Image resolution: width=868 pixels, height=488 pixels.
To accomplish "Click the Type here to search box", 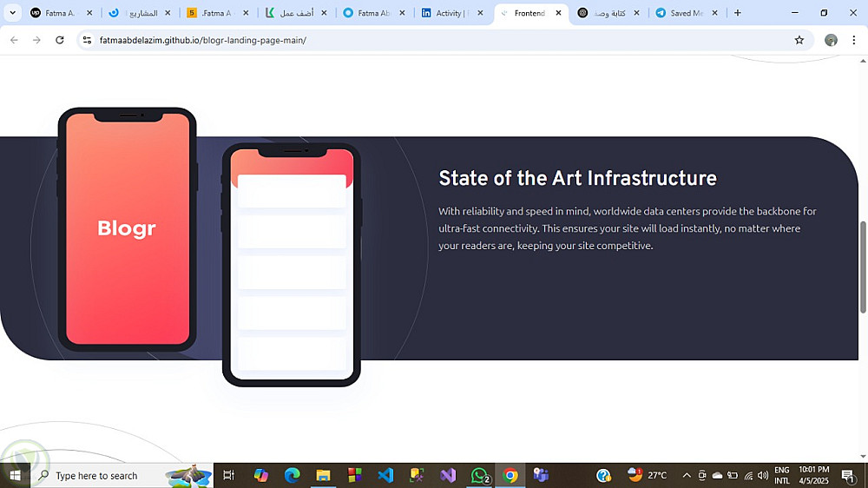I will (x=122, y=475).
